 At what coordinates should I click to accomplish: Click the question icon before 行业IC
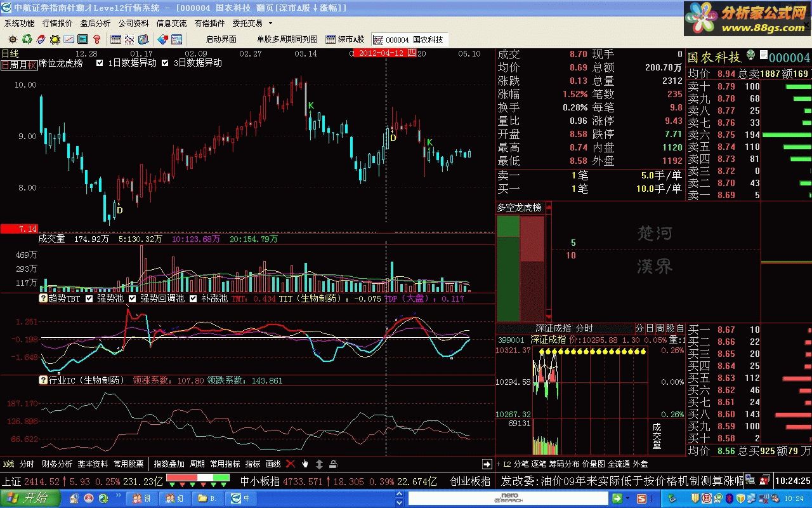[43, 380]
